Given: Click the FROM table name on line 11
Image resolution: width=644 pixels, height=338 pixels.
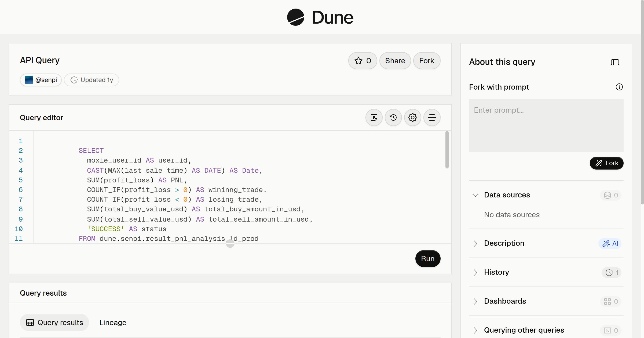Looking at the screenshot, I should pyautogui.click(x=179, y=239).
